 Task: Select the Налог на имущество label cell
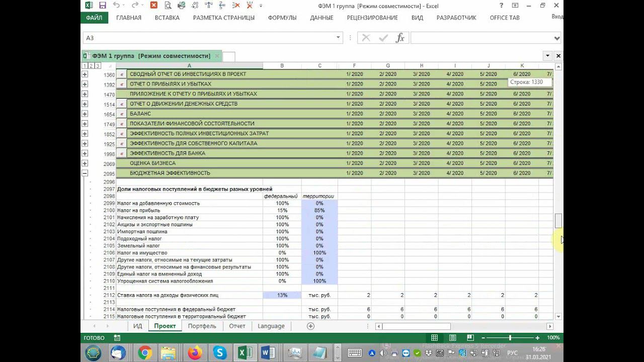(x=190, y=253)
